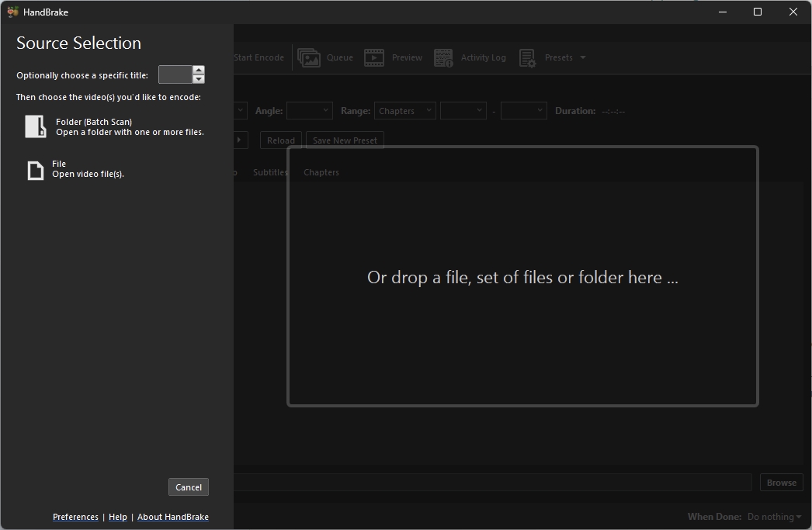Viewport: 812px width, 530px height.
Task: Decrease the specific title number
Action: [198, 79]
